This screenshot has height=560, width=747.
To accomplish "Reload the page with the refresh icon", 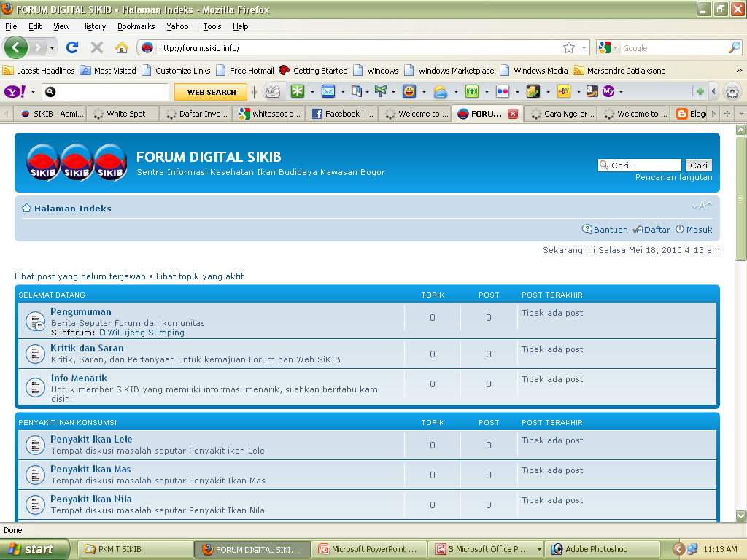I will coord(72,46).
